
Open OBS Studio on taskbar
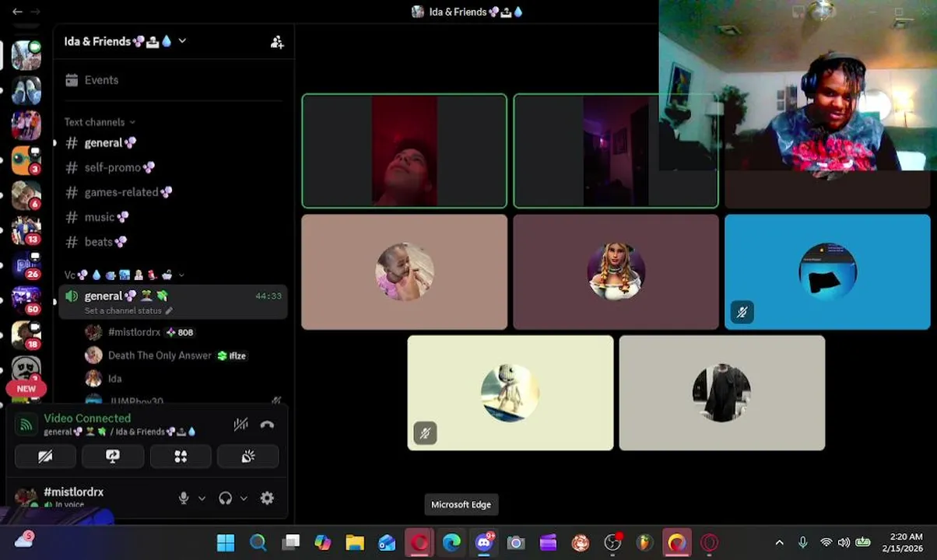(x=612, y=543)
